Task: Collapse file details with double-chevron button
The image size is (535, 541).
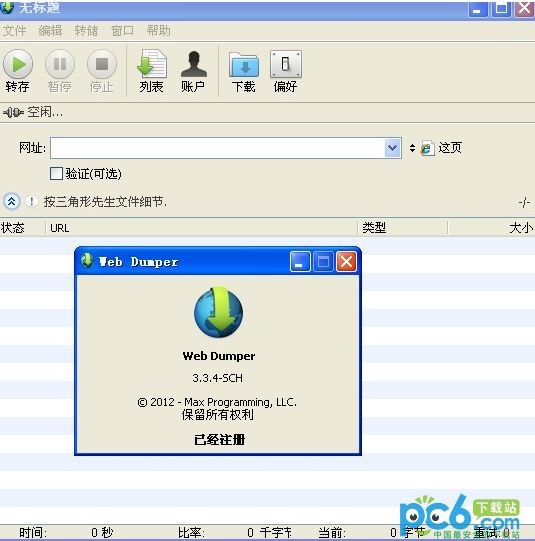Action: coord(11,201)
